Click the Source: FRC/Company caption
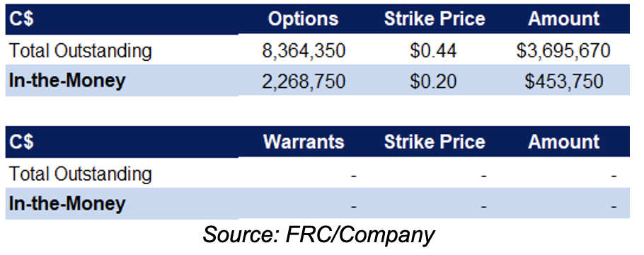The height and width of the screenshot is (255, 644). [318, 235]
